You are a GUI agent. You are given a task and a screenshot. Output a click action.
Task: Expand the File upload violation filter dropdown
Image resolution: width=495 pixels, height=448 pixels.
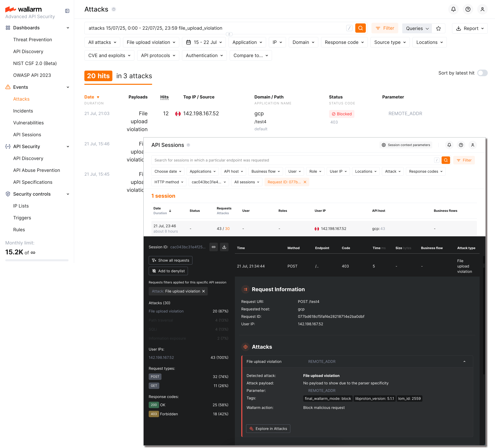pos(151,42)
